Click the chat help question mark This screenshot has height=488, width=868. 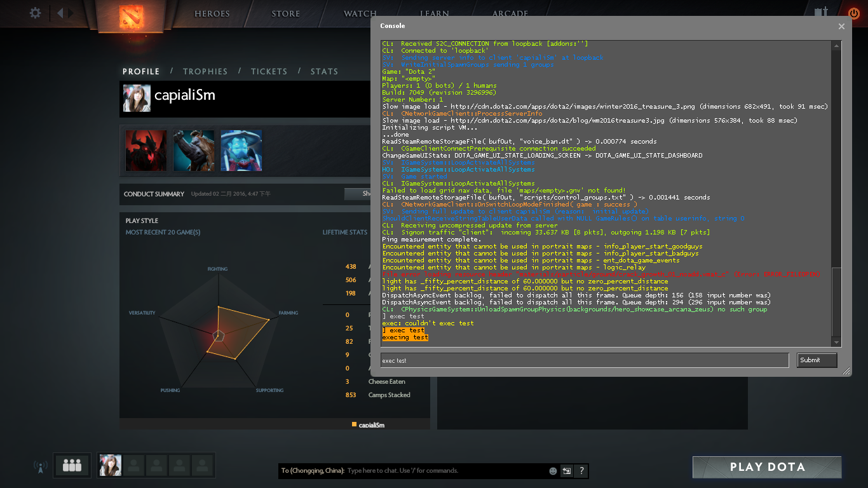(x=581, y=471)
